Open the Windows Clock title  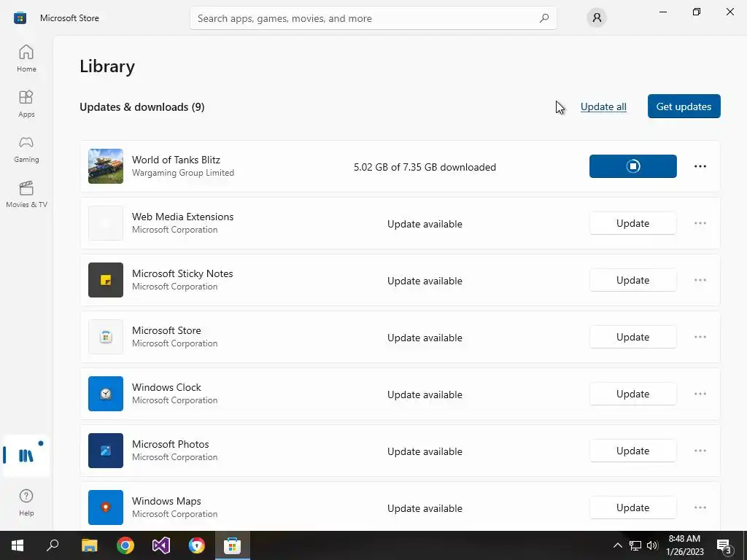[166, 388]
